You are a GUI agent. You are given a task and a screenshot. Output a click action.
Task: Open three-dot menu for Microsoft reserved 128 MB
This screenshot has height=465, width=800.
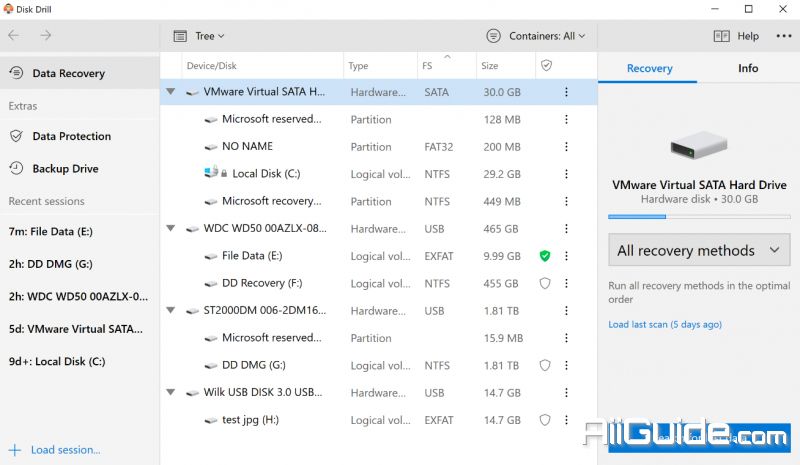point(566,119)
